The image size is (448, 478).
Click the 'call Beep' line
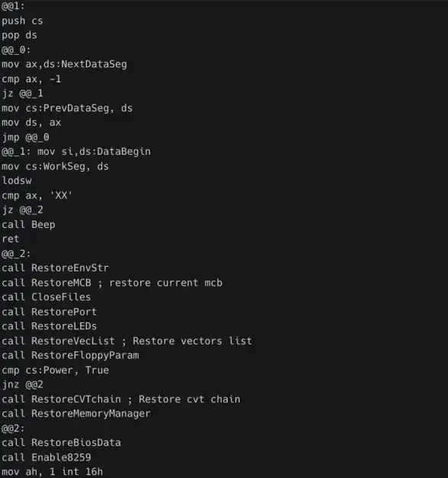[28, 224]
